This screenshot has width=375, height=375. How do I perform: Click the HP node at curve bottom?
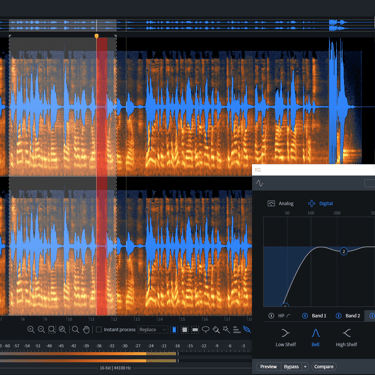tap(285, 305)
